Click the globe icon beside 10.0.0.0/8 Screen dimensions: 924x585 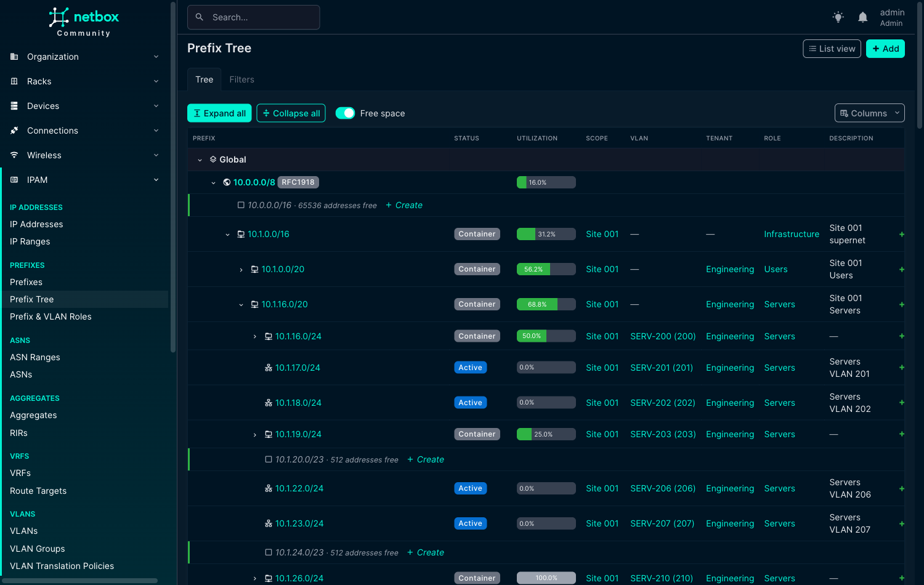(227, 182)
